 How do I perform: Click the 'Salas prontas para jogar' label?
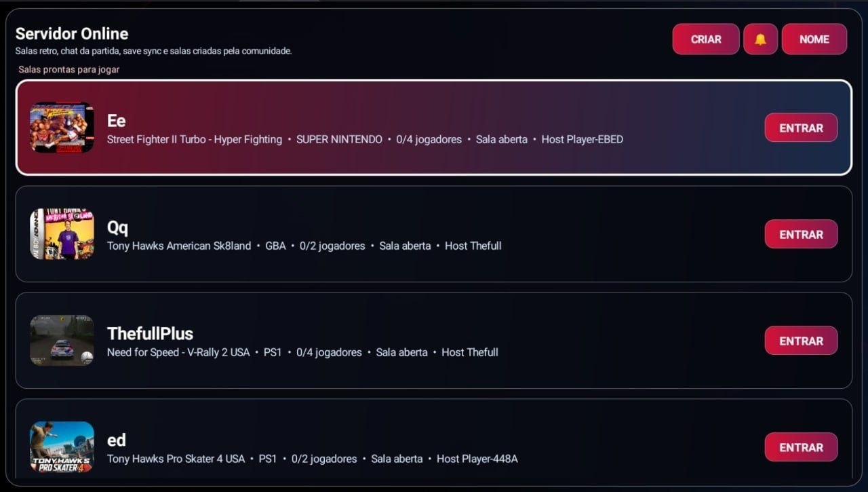69,69
